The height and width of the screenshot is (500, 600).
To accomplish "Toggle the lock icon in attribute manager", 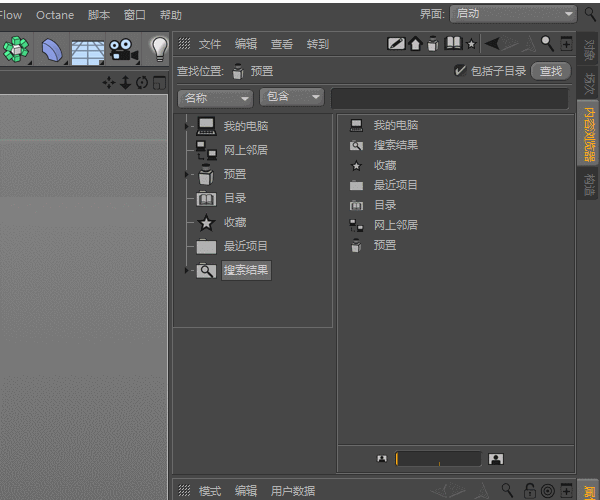I will [x=530, y=490].
